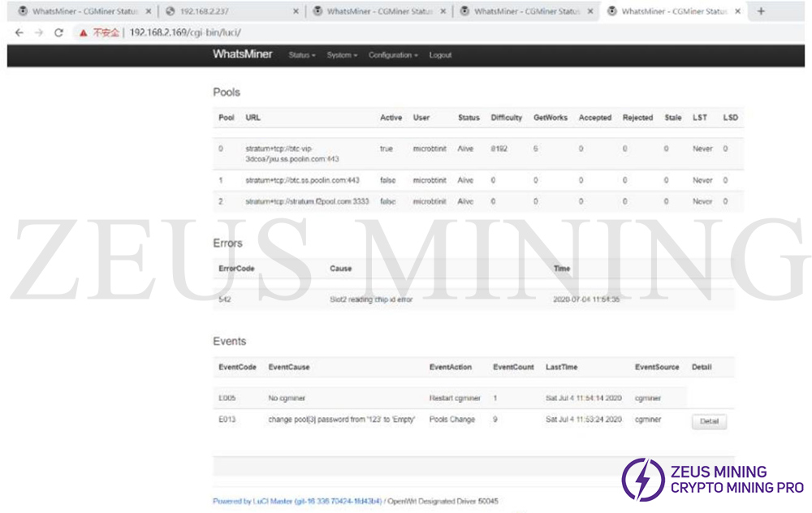This screenshot has height=513, width=812.
Task: Click Logout in the navigation bar
Action: pyautogui.click(x=440, y=55)
